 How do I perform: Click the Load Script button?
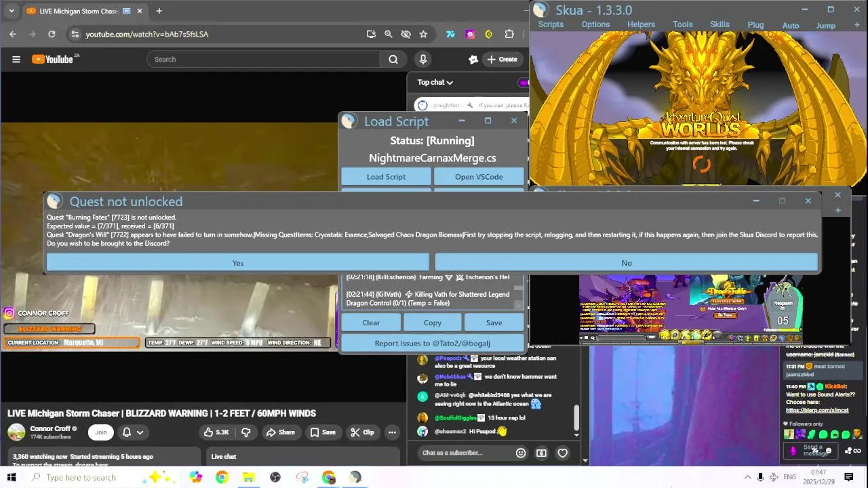386,177
